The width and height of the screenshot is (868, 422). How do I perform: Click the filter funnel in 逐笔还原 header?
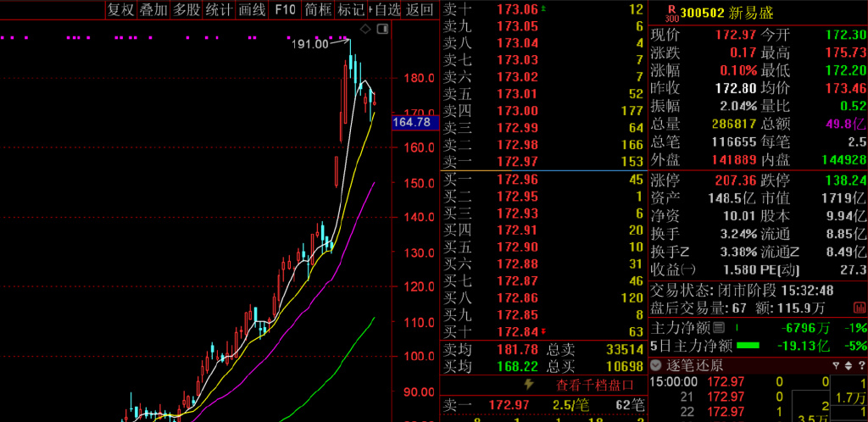tap(837, 365)
